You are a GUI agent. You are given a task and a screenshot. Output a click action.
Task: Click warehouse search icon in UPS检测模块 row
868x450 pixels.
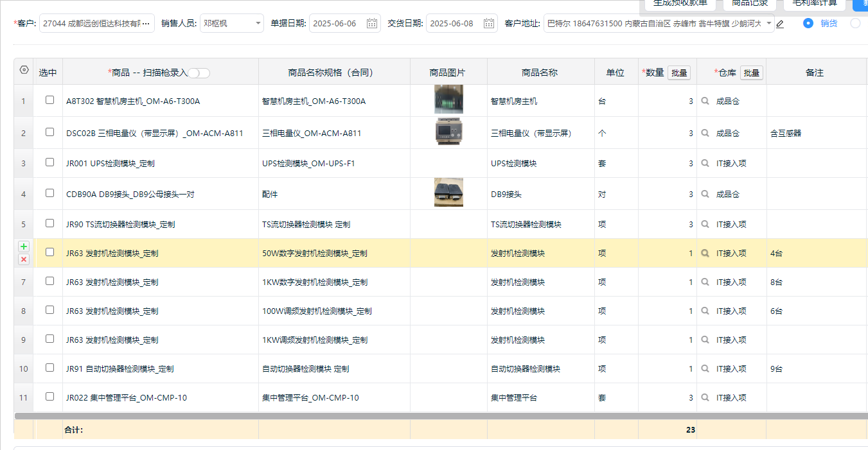point(705,164)
